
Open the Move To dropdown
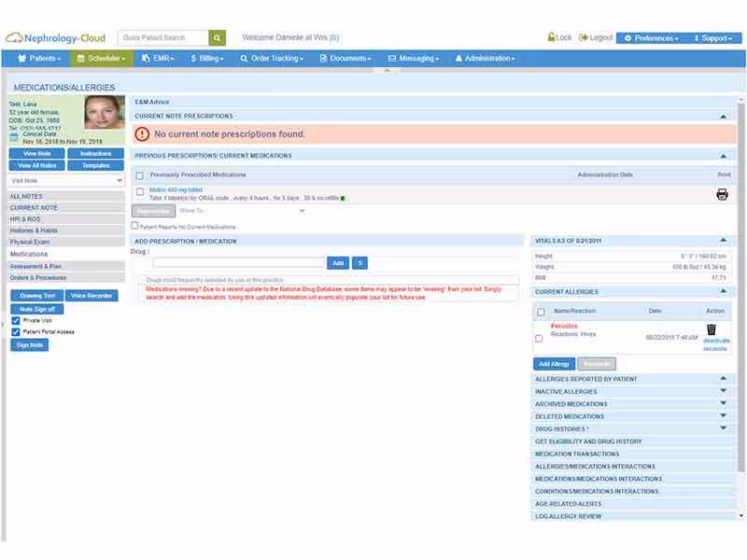coord(242,211)
